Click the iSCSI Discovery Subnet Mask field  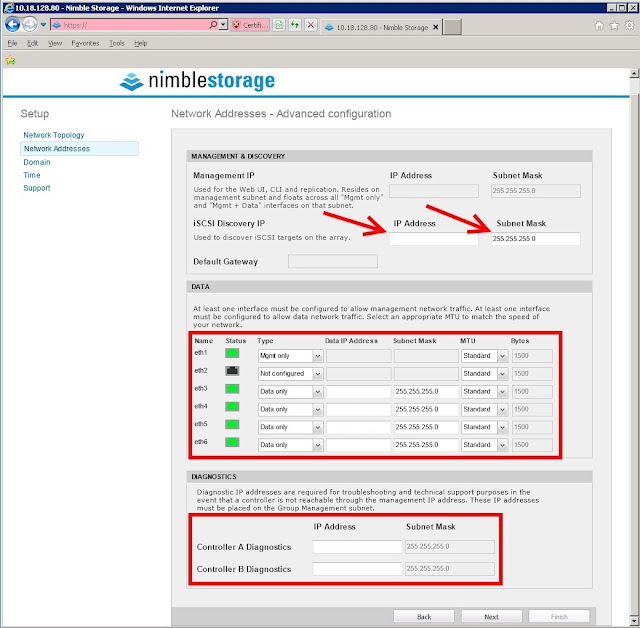(536, 239)
